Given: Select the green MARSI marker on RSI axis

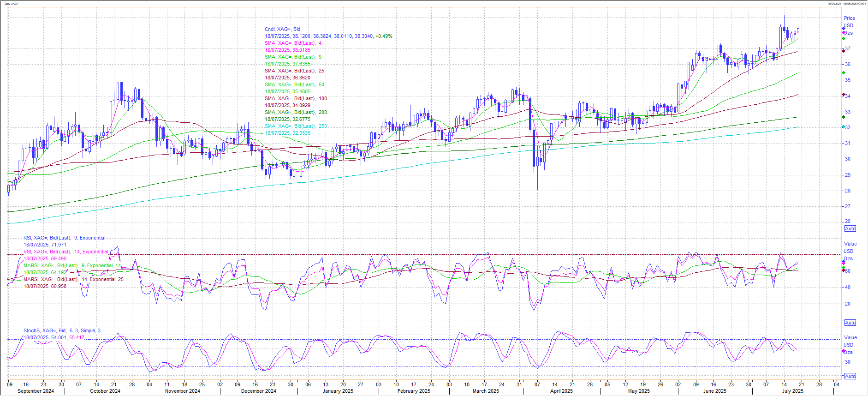Looking at the screenshot, I should point(844,268).
